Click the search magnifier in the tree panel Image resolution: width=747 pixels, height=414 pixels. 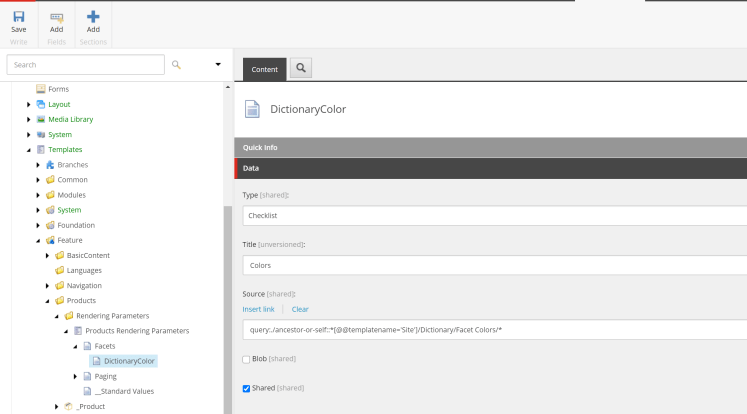coord(177,64)
